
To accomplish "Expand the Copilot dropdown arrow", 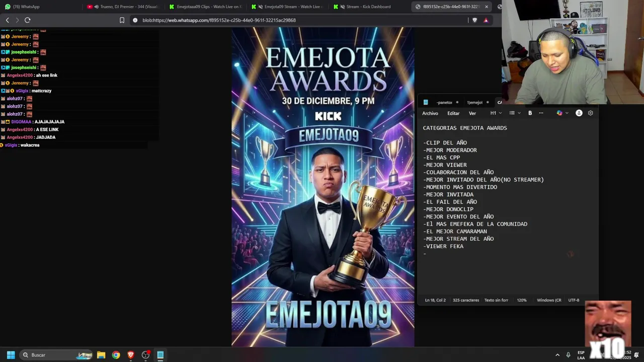I will (568, 113).
